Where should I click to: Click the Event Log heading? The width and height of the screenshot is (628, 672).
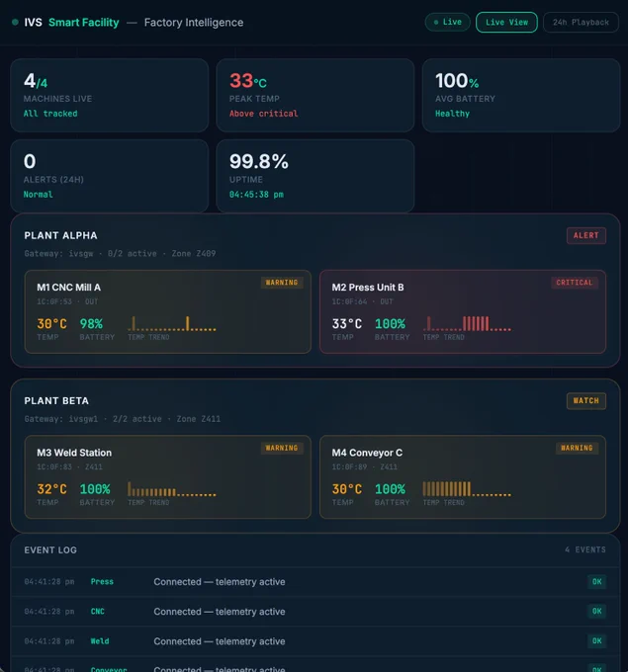tap(50, 550)
